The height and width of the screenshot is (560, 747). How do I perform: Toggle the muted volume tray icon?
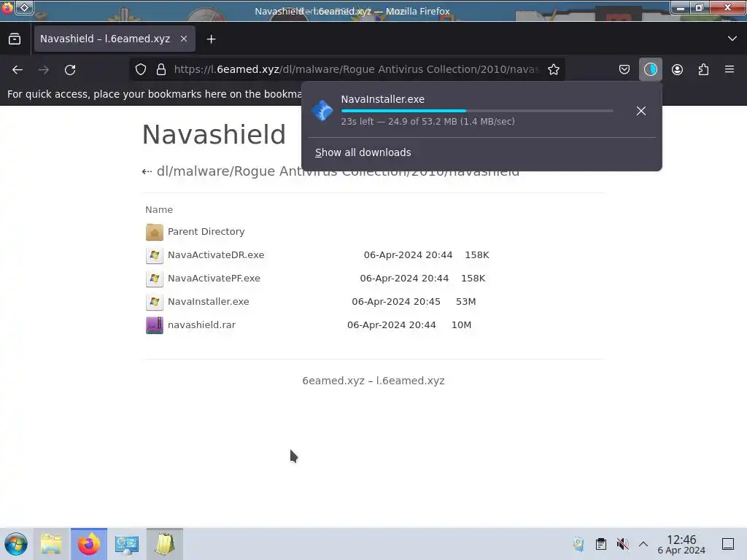pyautogui.click(x=622, y=544)
